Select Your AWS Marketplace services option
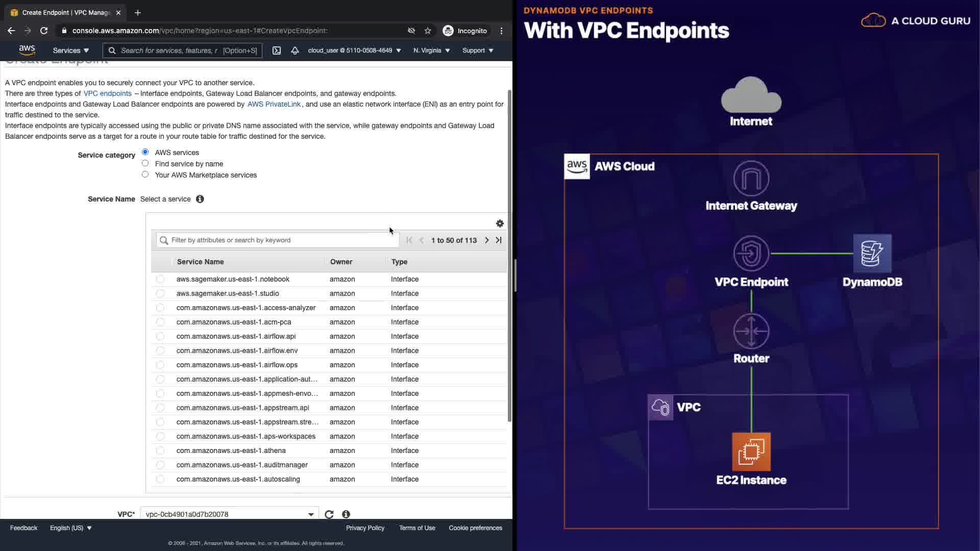The height and width of the screenshot is (551, 980). [x=145, y=174]
